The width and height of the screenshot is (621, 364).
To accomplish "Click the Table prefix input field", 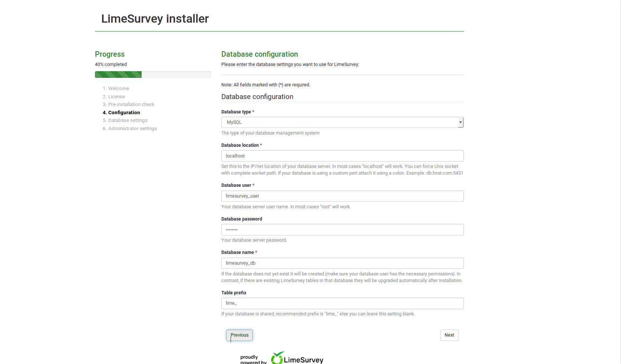I will (342, 303).
